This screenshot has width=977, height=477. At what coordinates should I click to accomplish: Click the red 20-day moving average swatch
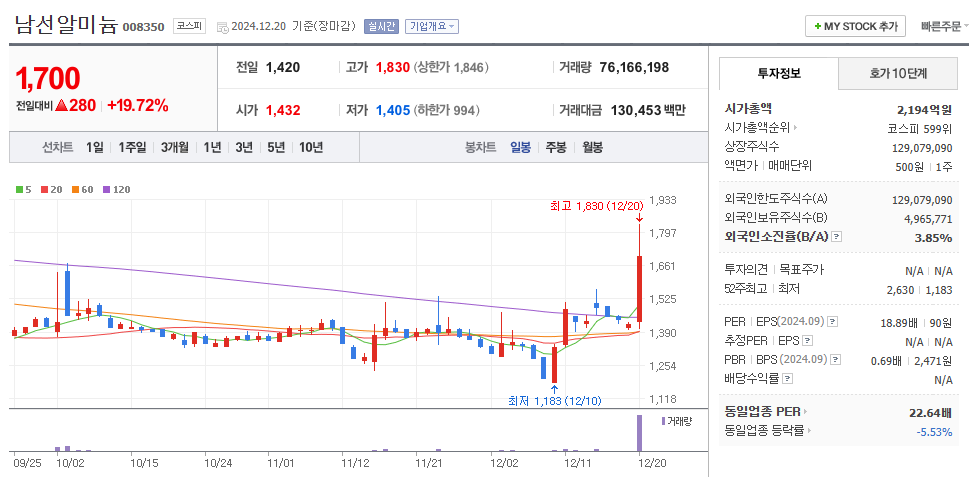(x=43, y=189)
